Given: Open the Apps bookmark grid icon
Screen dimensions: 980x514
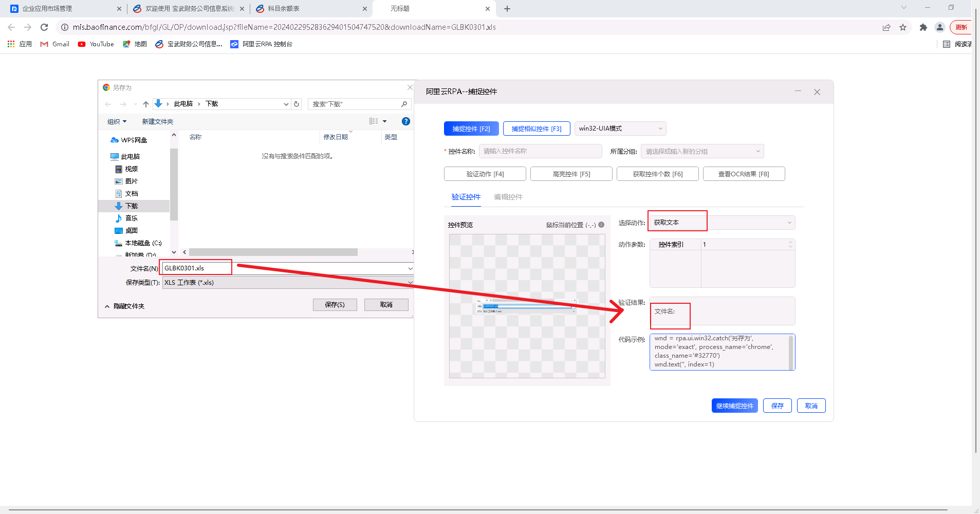Looking at the screenshot, I should pyautogui.click(x=11, y=44).
